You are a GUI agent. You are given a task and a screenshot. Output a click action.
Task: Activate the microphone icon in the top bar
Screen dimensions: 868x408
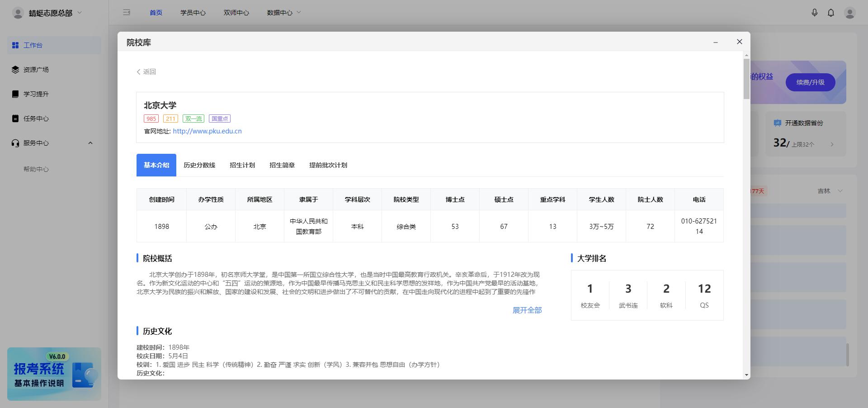(x=815, y=13)
